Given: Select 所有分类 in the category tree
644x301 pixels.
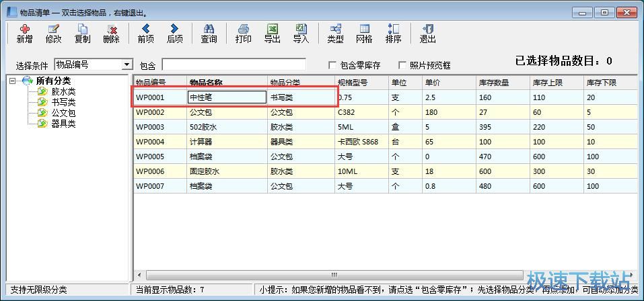Looking at the screenshot, I should coord(53,81).
